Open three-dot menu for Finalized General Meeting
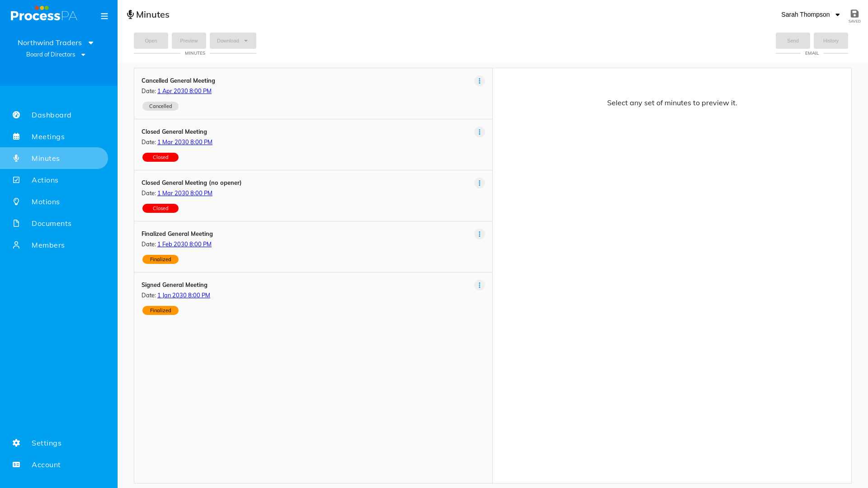 coord(480,234)
